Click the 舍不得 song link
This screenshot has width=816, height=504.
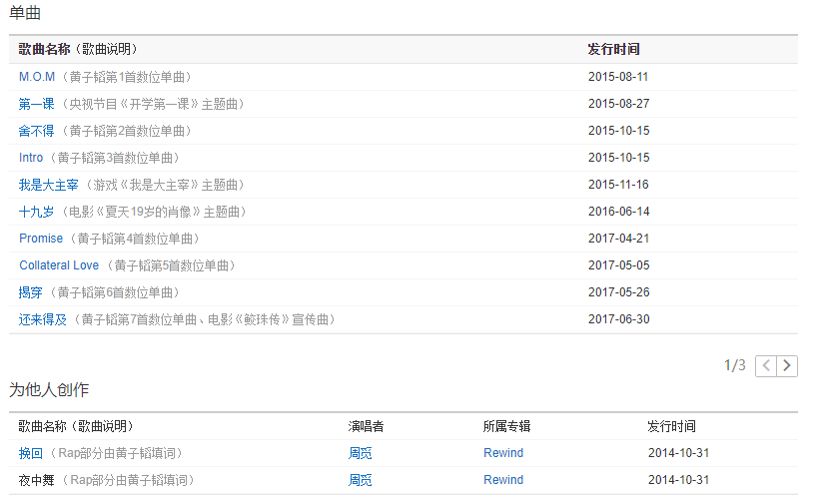pos(37,131)
